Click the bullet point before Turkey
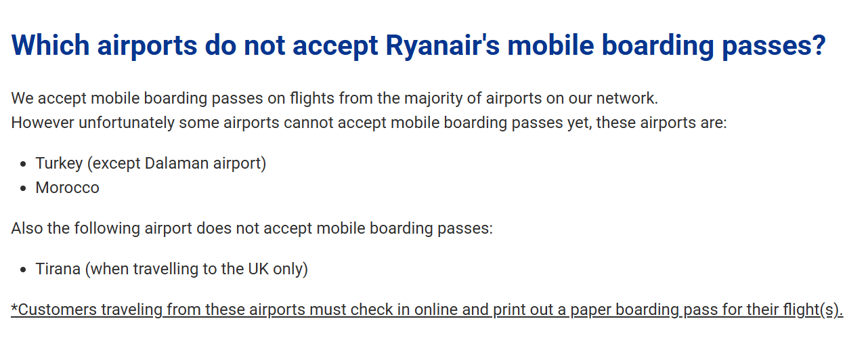The image size is (868, 340). point(24,164)
